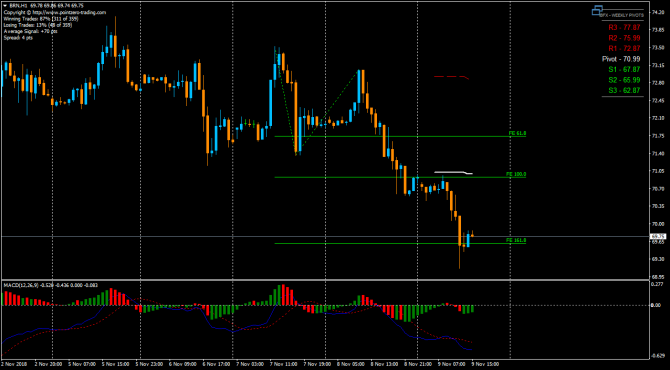Viewport: 670px width, 370px height.
Task: Open the pointzero-trading.com copyright link
Action: (55, 12)
